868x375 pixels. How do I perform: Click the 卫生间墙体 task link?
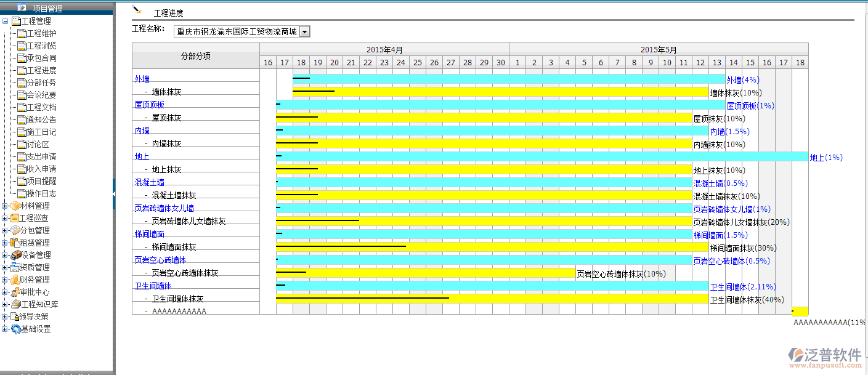pos(153,286)
